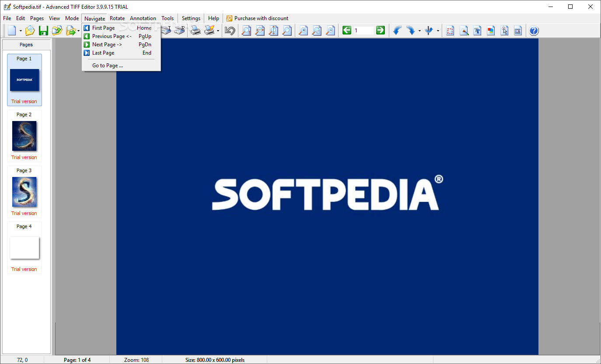Select the Page 2 thumbnail
This screenshot has width=601, height=364.
tap(24, 136)
